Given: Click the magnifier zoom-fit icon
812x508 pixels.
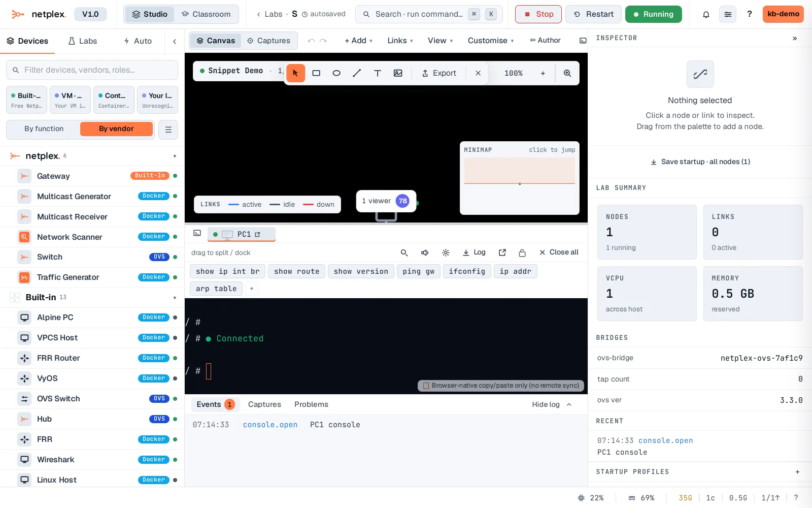Looking at the screenshot, I should (567, 73).
